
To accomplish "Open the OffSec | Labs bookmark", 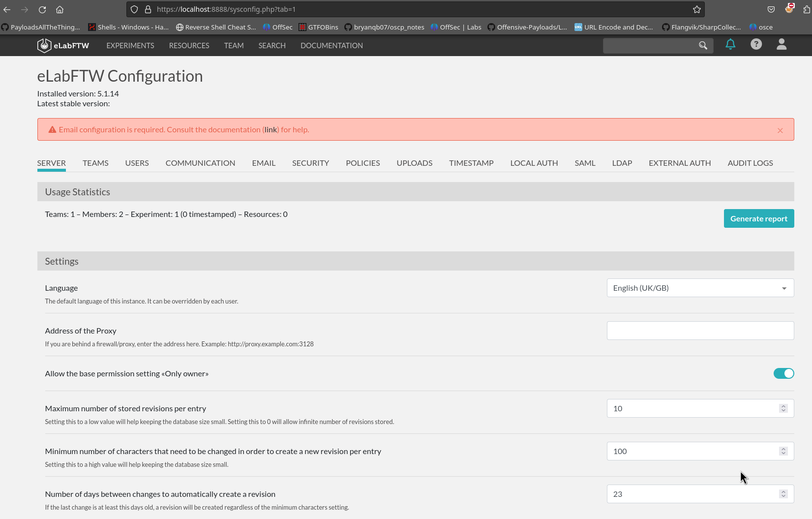I will [456, 27].
